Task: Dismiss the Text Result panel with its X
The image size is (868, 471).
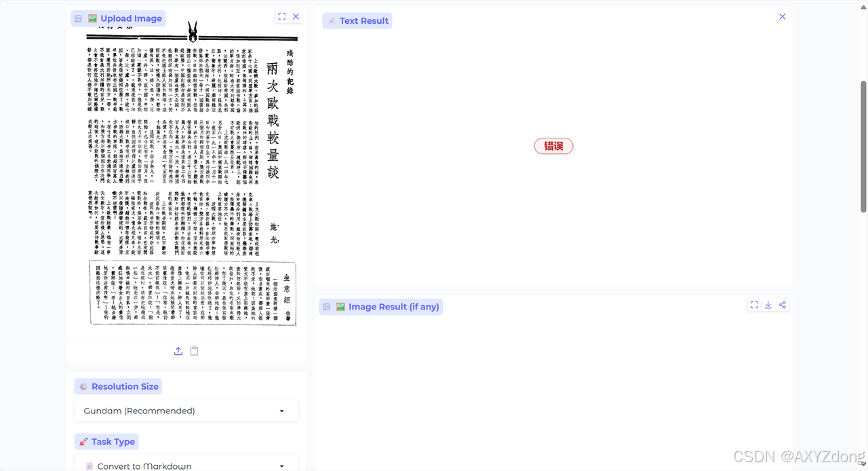Action: point(782,16)
